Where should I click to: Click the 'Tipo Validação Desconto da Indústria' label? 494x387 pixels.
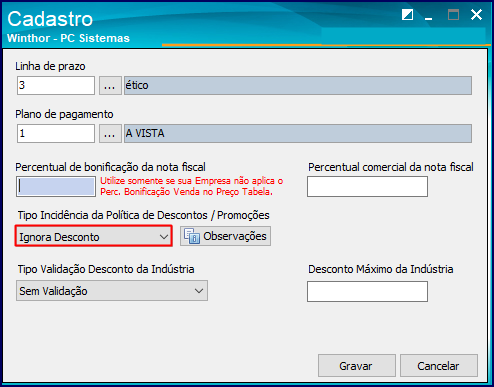pyautogui.click(x=106, y=269)
